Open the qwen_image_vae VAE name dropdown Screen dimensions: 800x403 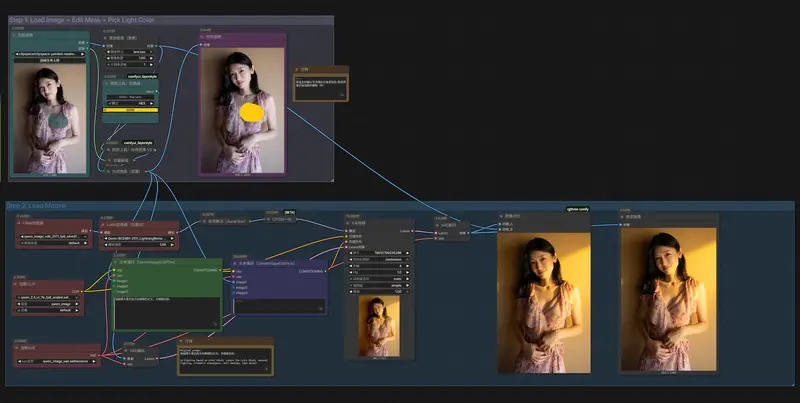tap(57, 361)
